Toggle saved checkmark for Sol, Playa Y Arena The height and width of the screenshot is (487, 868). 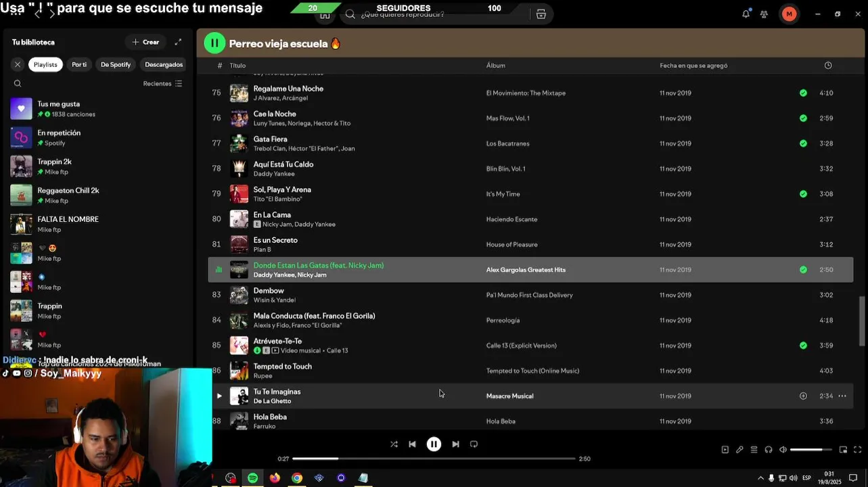coord(803,193)
